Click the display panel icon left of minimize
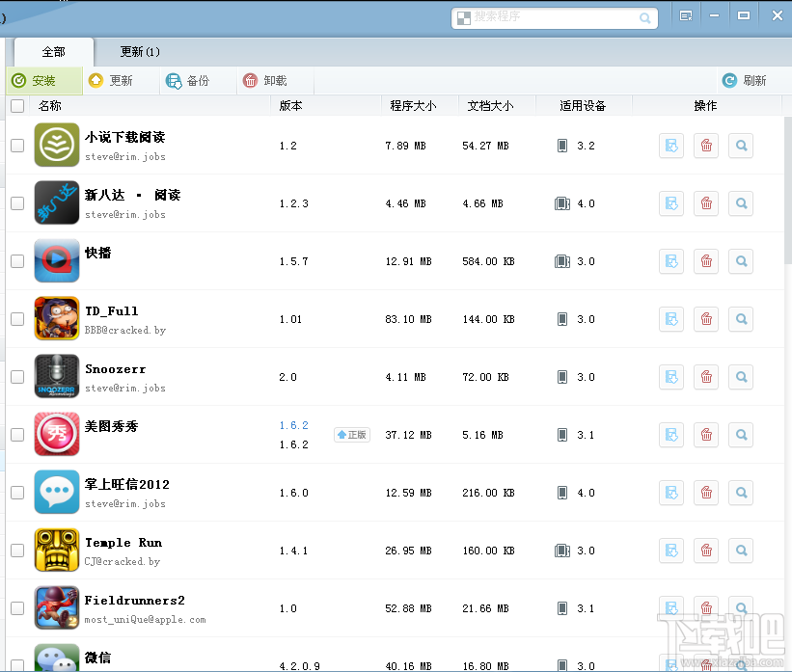792x672 pixels. point(685,15)
